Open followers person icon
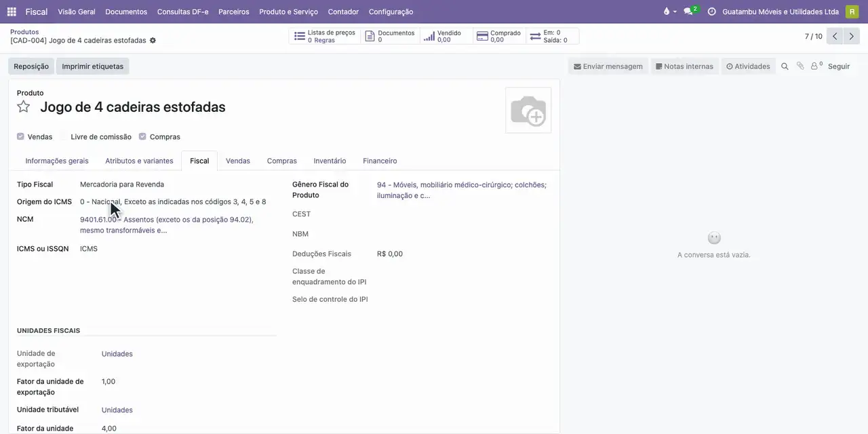 (x=816, y=66)
